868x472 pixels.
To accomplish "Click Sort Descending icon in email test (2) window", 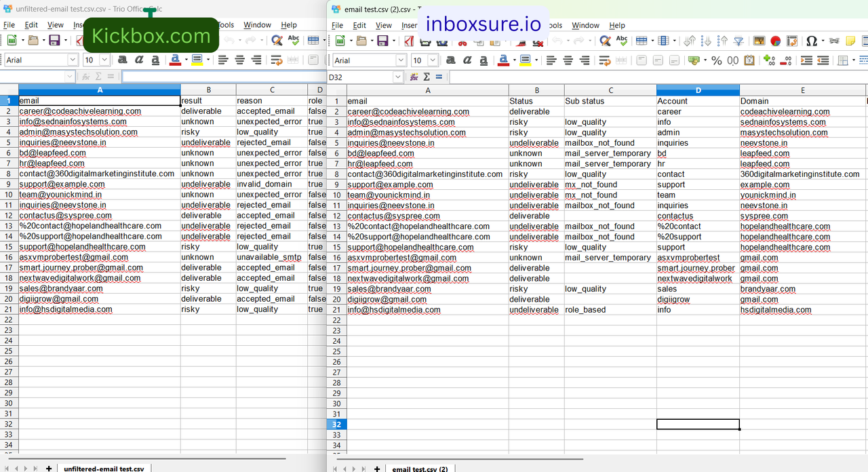I will 722,41.
